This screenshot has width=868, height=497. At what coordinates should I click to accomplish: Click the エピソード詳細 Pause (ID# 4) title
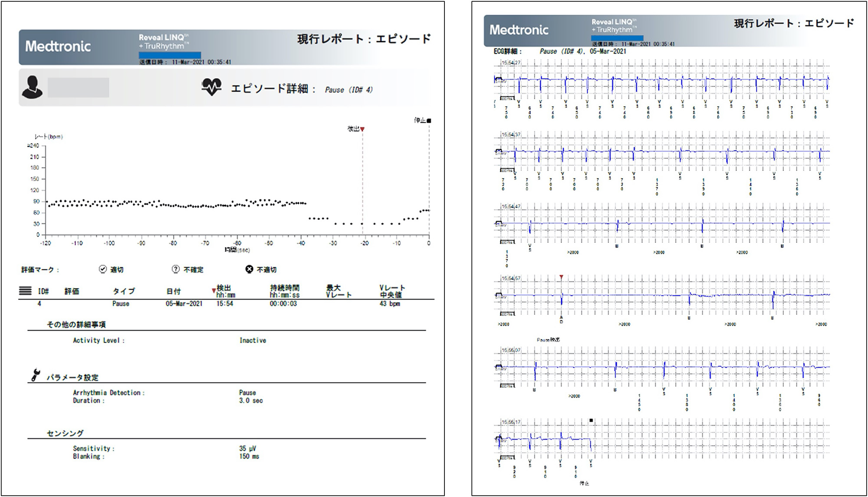tap(302, 89)
